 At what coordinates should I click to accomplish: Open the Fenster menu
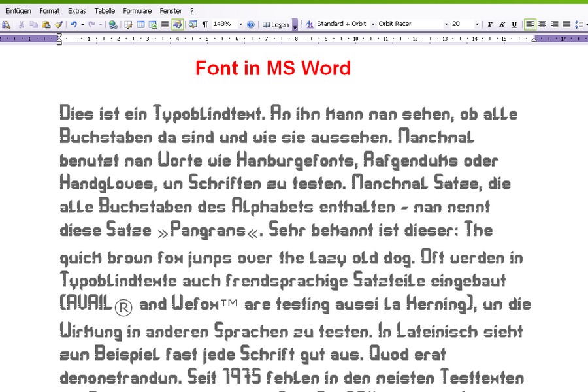(x=171, y=11)
